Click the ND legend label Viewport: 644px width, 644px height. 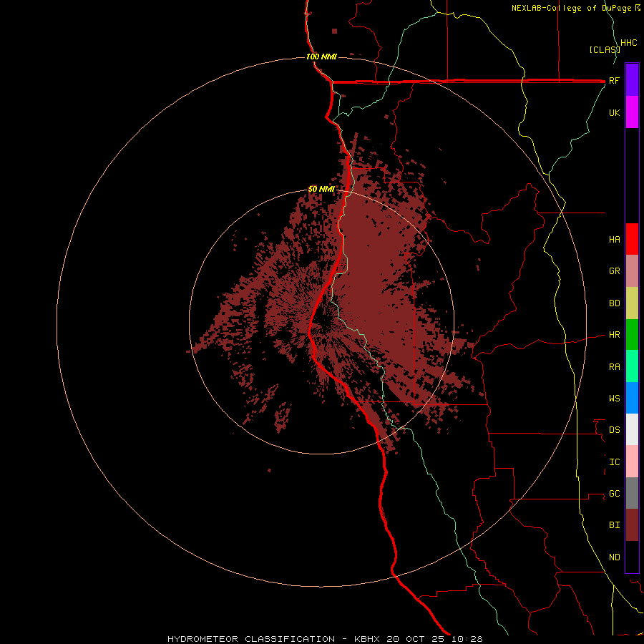(x=614, y=557)
